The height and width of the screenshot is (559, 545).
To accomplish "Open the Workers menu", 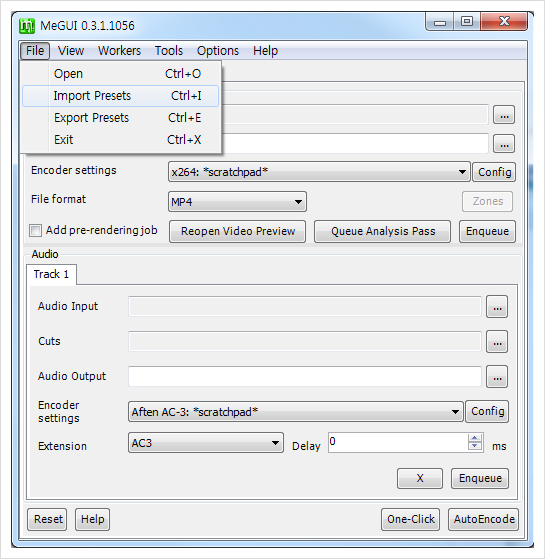I will pos(119,51).
